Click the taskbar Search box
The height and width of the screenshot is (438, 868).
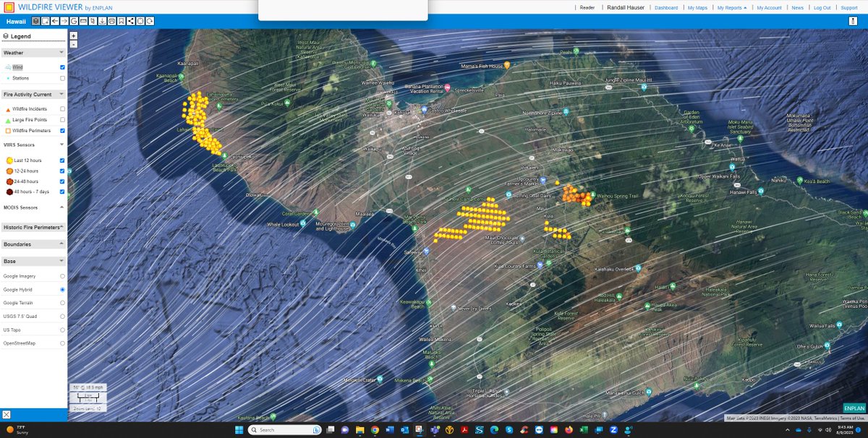(x=285, y=430)
